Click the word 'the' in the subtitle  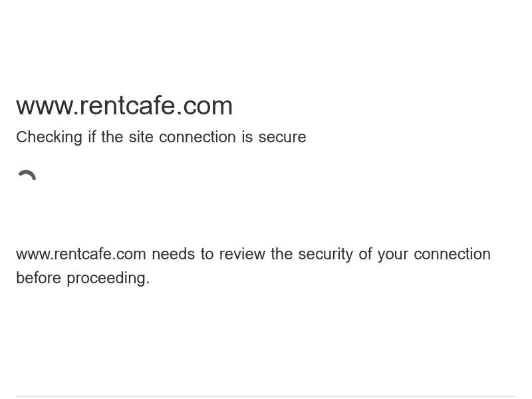(x=112, y=138)
